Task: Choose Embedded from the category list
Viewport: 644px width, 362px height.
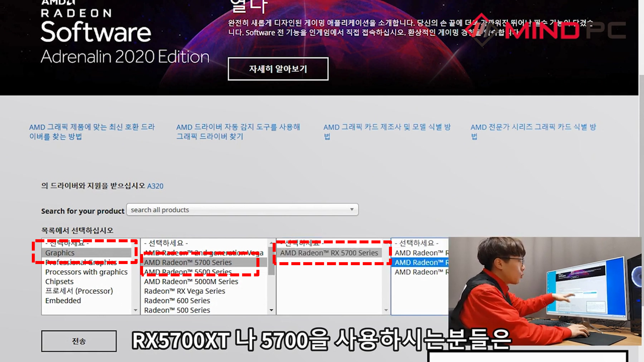Action: [x=63, y=300]
